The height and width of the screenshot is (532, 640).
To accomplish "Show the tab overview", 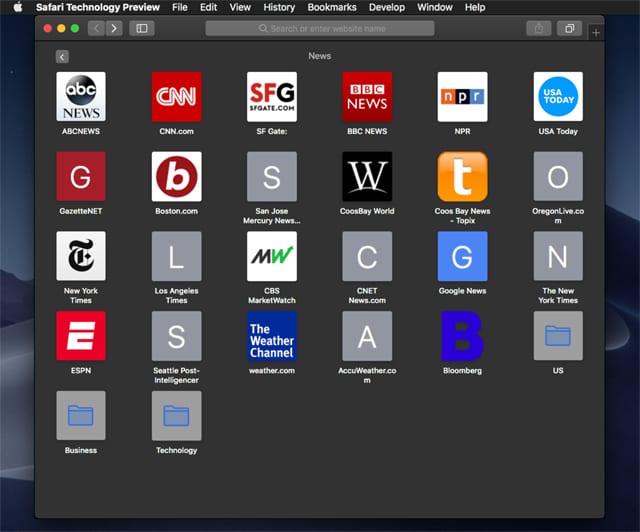I will coord(569,28).
